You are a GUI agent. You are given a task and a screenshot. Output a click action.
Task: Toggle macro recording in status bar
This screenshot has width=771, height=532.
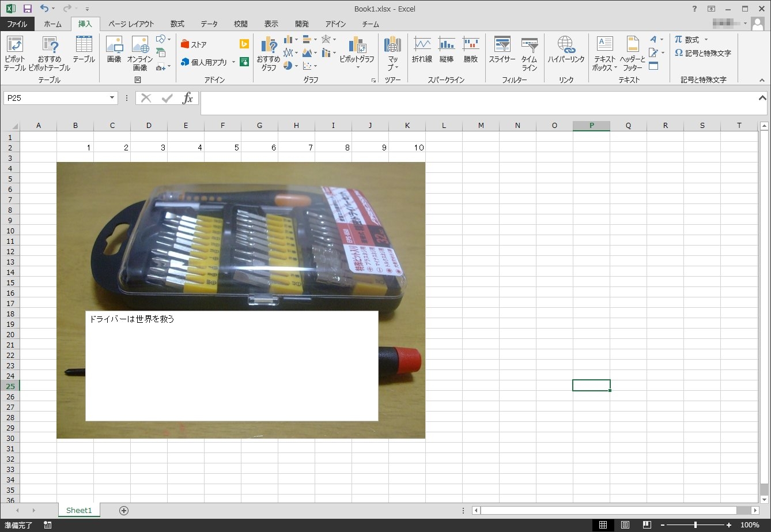click(47, 525)
